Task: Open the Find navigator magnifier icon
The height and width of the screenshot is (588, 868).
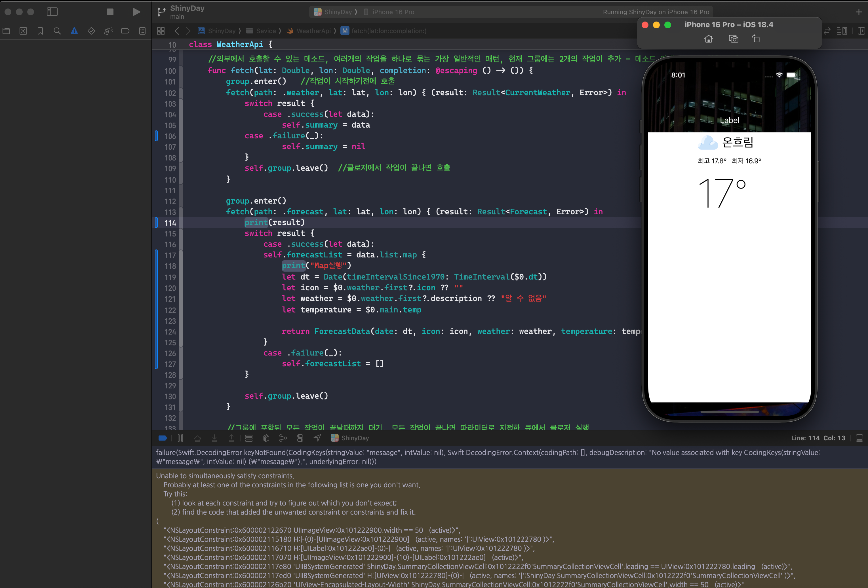Action: tap(57, 31)
